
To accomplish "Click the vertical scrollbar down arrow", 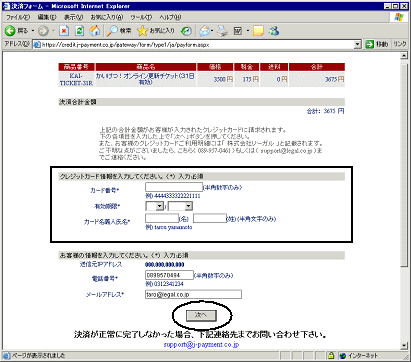I will (404, 345).
